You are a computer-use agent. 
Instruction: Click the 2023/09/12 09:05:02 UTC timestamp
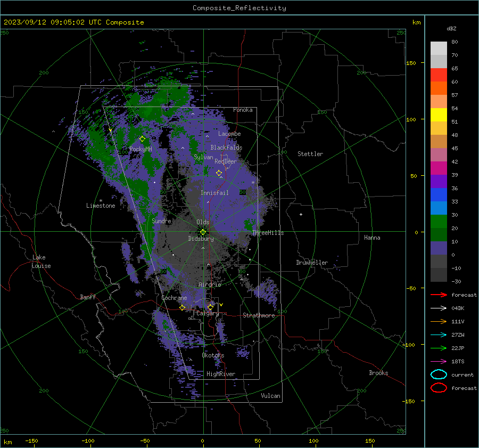pos(53,22)
